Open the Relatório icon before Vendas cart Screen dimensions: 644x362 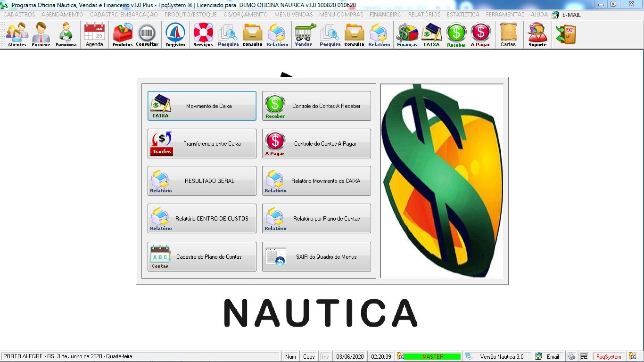(277, 35)
